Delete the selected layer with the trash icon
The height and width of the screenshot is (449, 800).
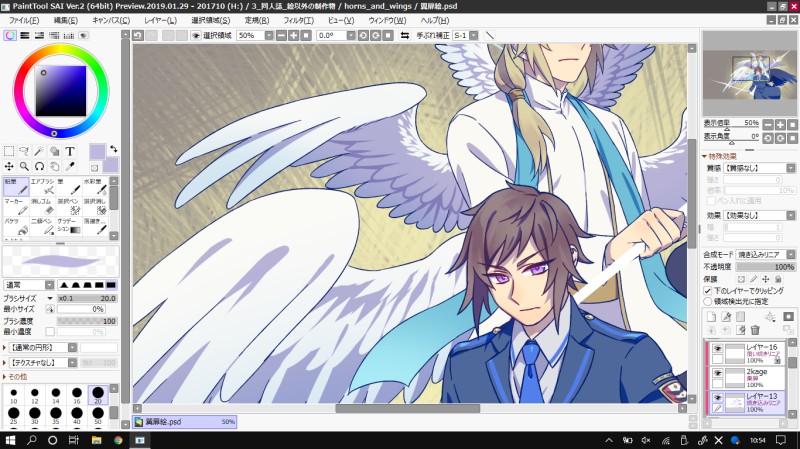755,330
